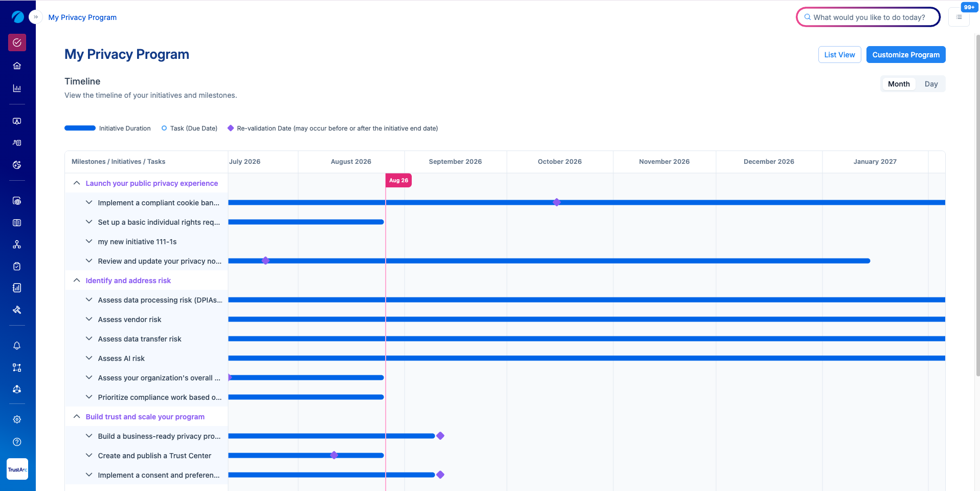980x491 pixels.
Task: Click the cookie consent sidebar icon
Action: 17,165
